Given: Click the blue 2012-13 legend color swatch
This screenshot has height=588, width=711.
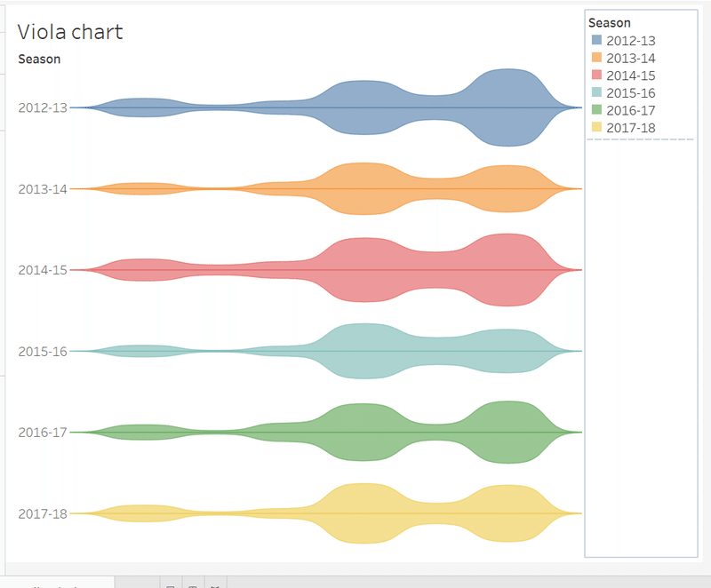Looking at the screenshot, I should pyautogui.click(x=596, y=41).
